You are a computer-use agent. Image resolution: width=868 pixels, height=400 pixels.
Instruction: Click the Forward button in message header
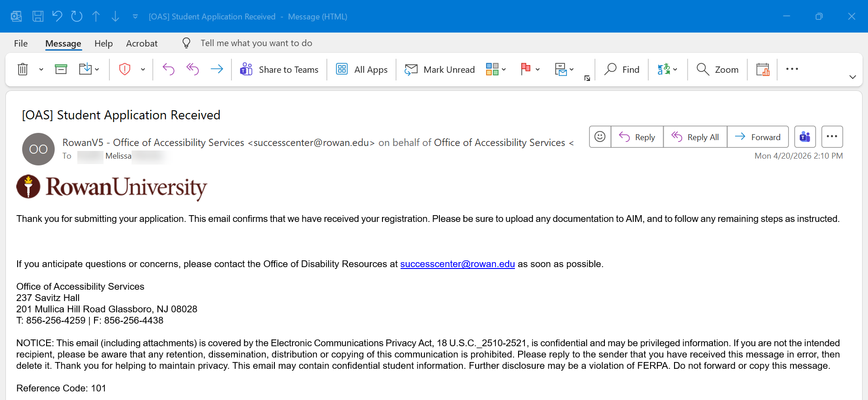pyautogui.click(x=758, y=136)
